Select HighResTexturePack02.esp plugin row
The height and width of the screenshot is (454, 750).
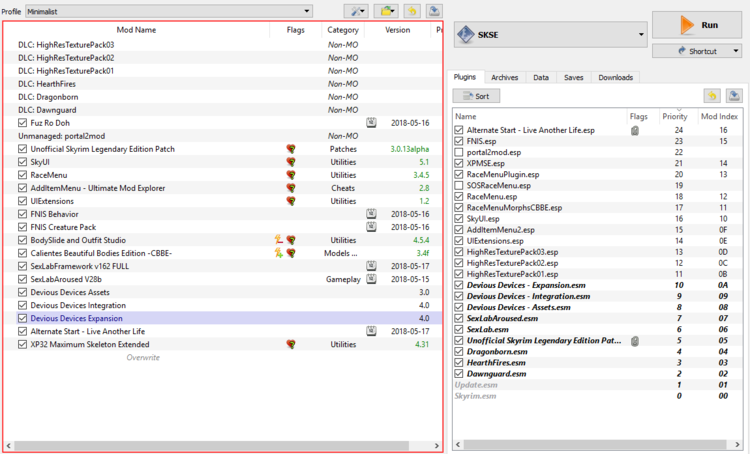(x=598, y=263)
